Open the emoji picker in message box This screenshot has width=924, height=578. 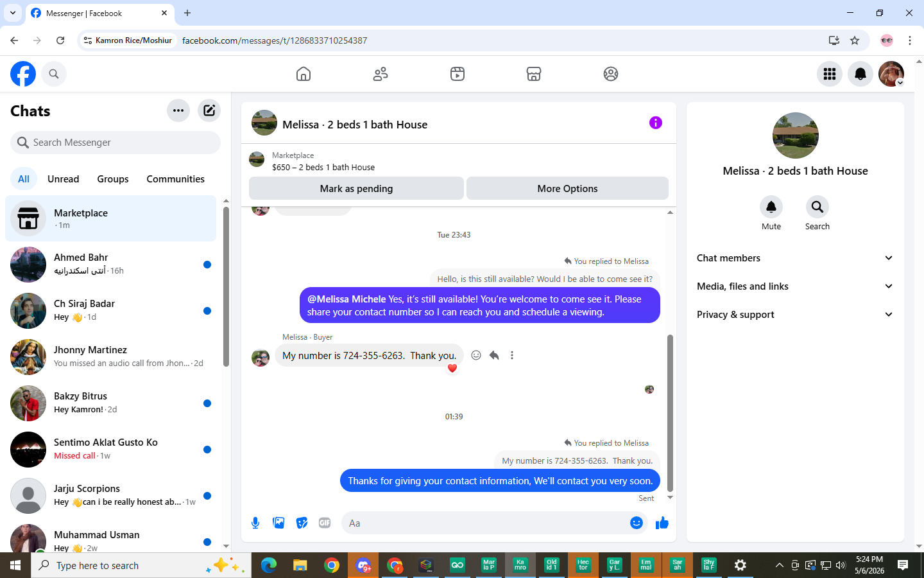click(x=637, y=523)
